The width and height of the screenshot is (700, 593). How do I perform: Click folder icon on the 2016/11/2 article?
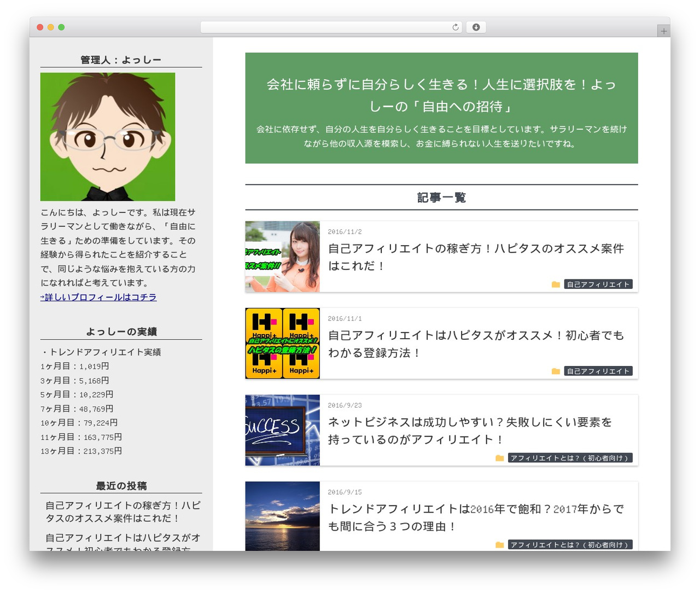pos(556,284)
